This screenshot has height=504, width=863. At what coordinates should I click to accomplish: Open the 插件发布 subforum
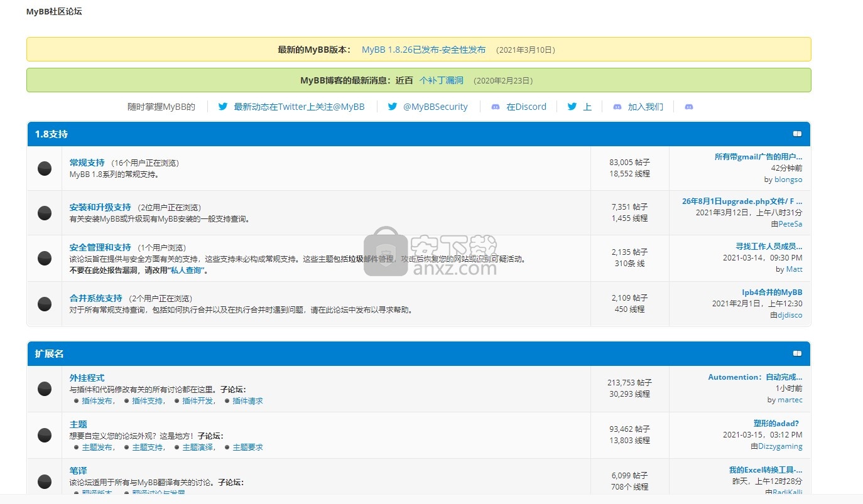click(98, 401)
